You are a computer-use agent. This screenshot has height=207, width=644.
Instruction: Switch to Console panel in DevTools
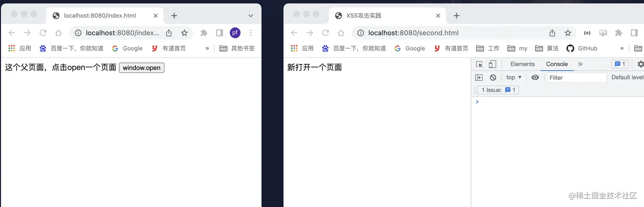(x=557, y=64)
